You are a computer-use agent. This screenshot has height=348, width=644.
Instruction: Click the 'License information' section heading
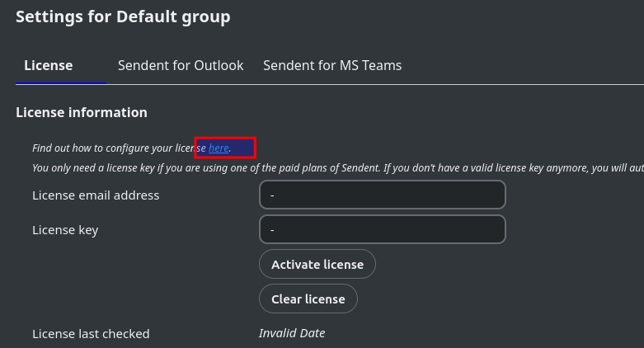coord(82,112)
